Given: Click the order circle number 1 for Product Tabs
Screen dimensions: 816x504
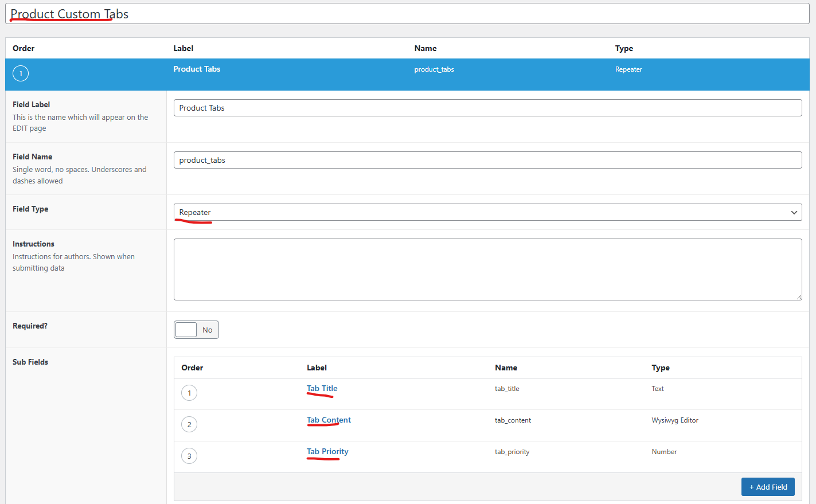Looking at the screenshot, I should point(21,73).
